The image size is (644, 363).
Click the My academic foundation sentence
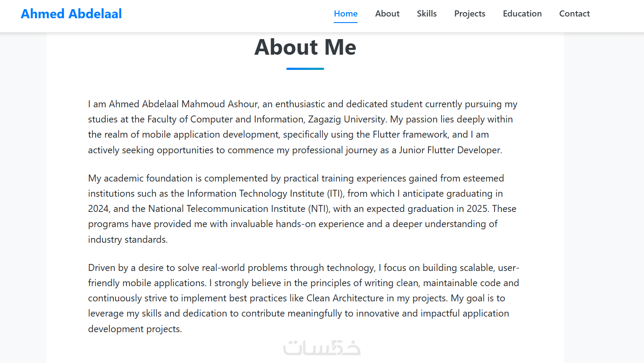pyautogui.click(x=295, y=178)
